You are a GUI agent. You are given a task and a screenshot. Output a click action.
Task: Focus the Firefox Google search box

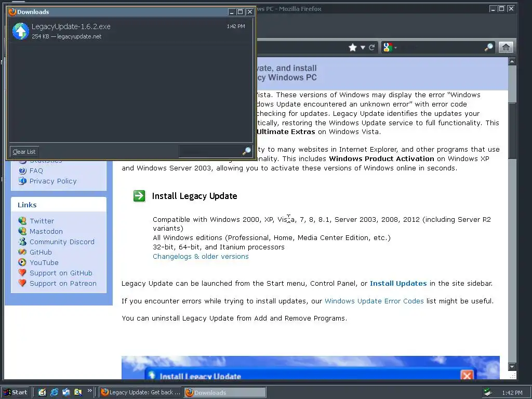point(441,47)
